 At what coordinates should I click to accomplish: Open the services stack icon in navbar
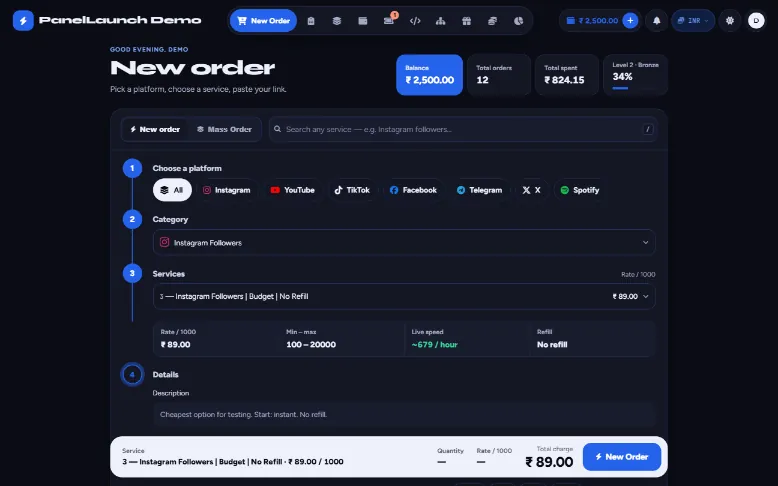(x=336, y=21)
